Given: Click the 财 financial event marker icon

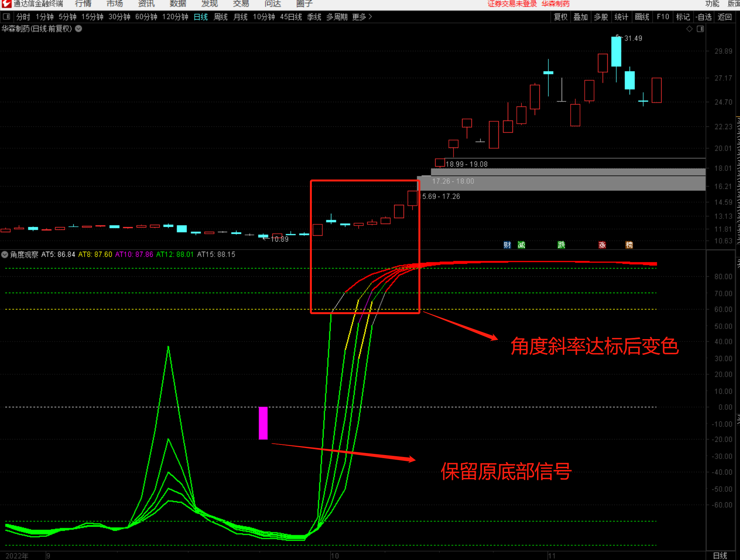Looking at the screenshot, I should point(507,245).
